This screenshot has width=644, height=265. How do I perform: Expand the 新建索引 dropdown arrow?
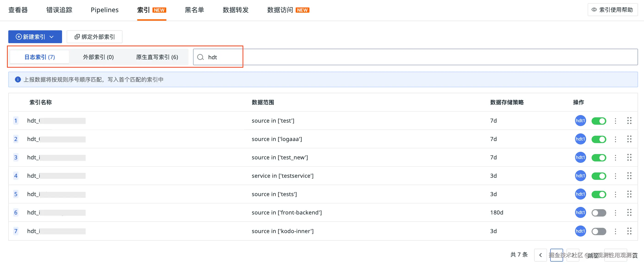tap(52, 37)
